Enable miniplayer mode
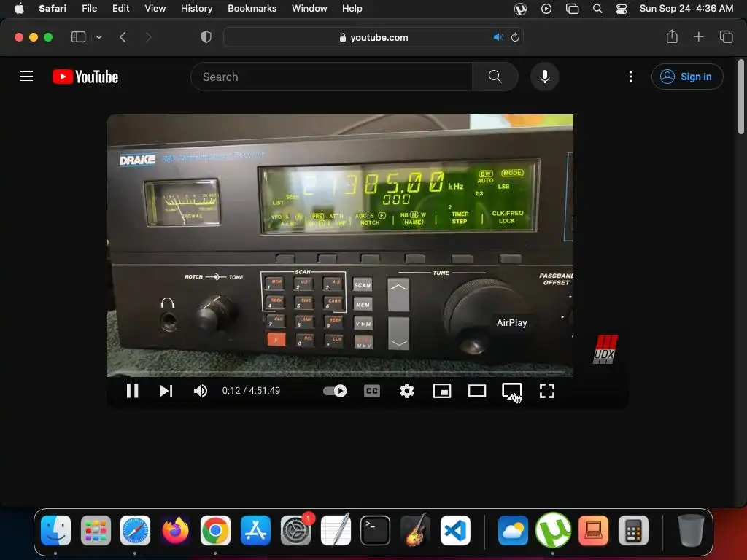Screen dimensions: 747x560 [441, 391]
